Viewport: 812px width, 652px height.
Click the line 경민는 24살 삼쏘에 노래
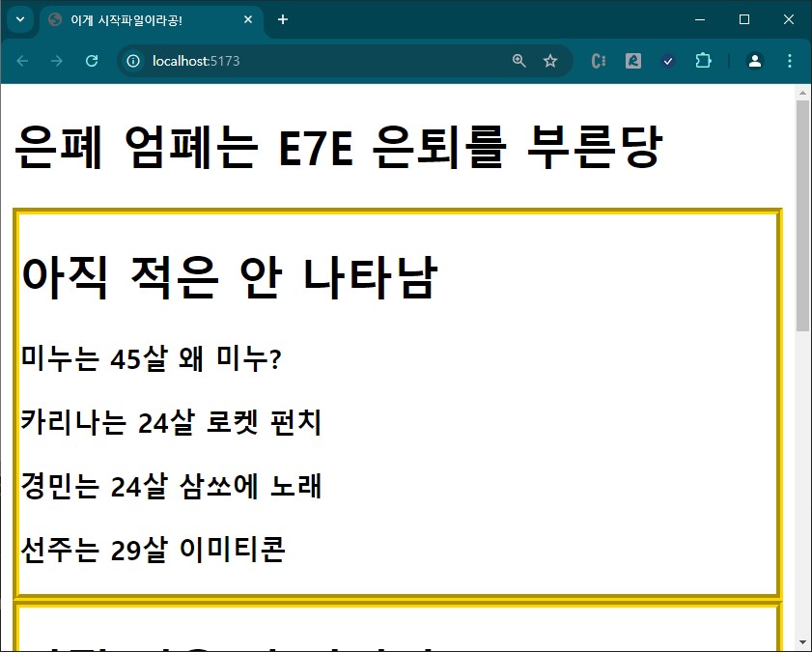172,486
